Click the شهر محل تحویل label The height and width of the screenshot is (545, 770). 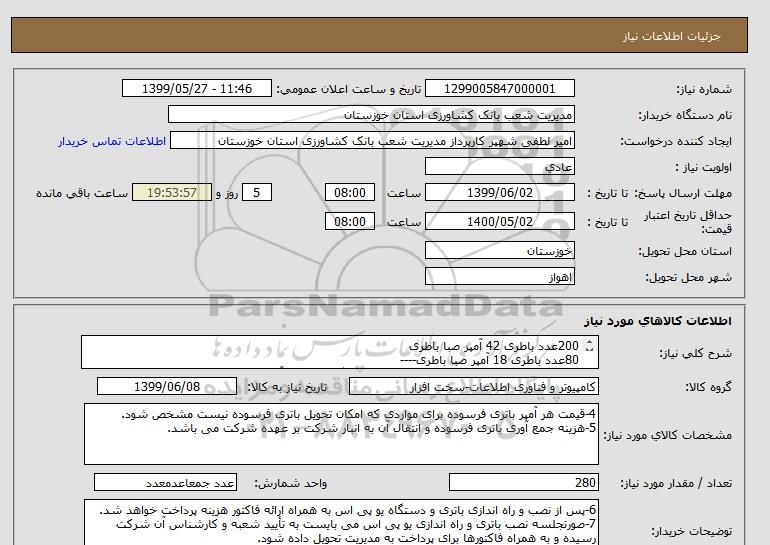[x=688, y=277]
